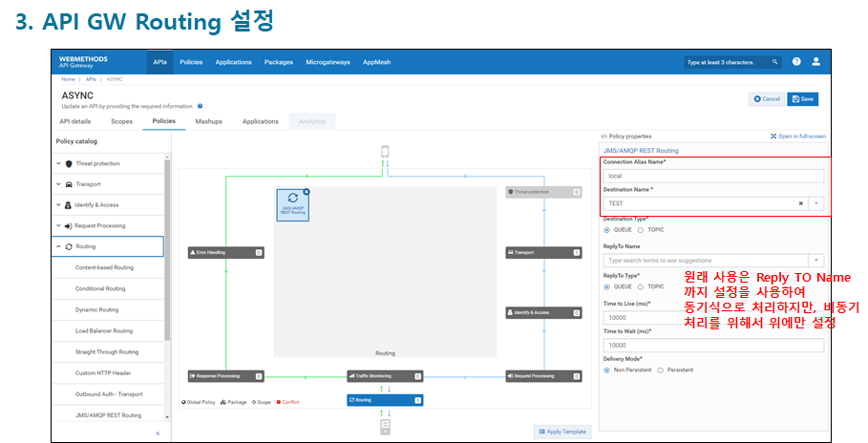Select the Error Handling stage block
Viewport: 868px width, 443px height.
tap(225, 253)
